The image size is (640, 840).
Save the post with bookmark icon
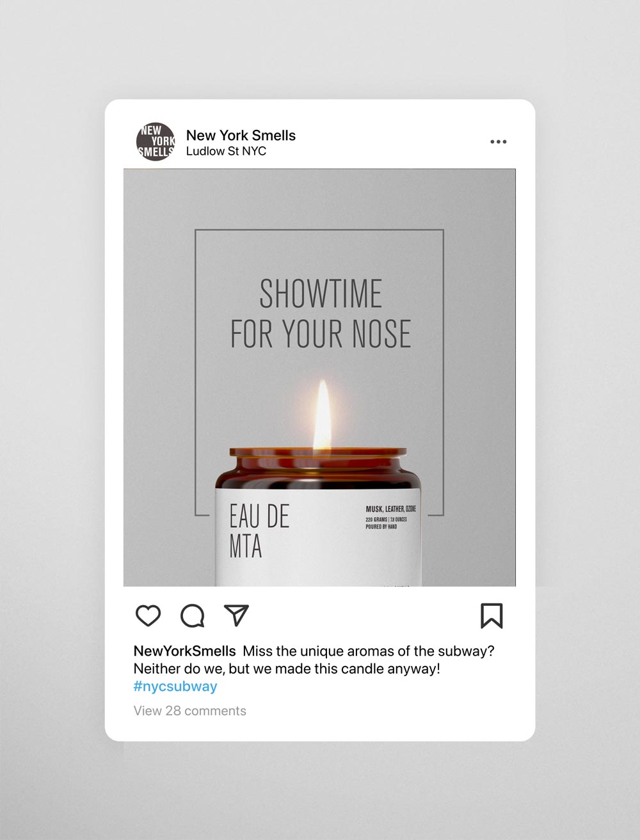click(x=492, y=615)
